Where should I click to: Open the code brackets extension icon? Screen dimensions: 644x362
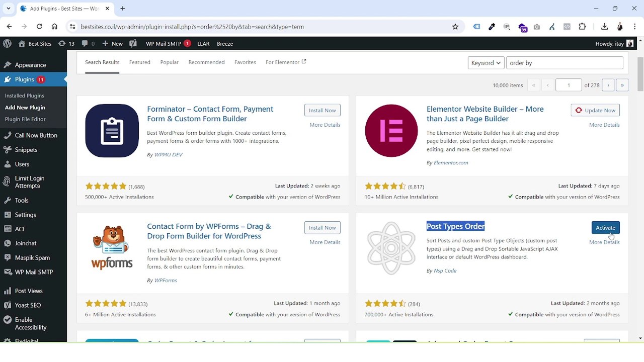click(x=567, y=27)
